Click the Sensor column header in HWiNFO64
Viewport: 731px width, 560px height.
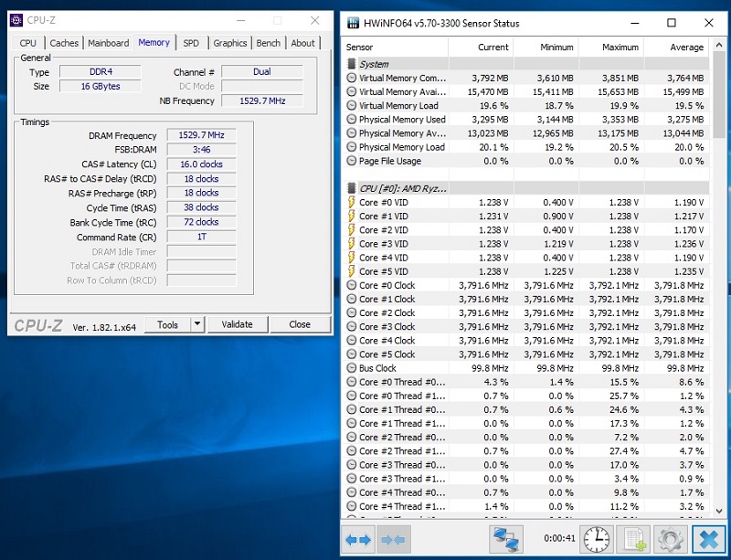[396, 48]
